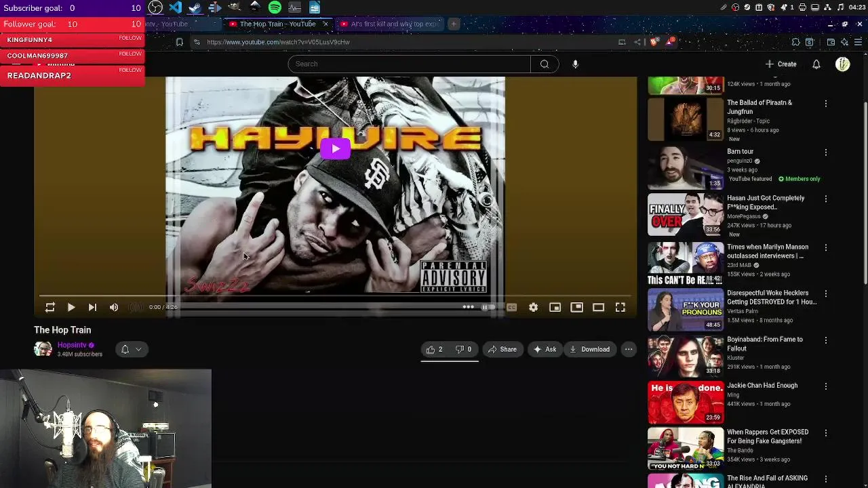Toggle the loop icon in the player controls

click(x=50, y=307)
